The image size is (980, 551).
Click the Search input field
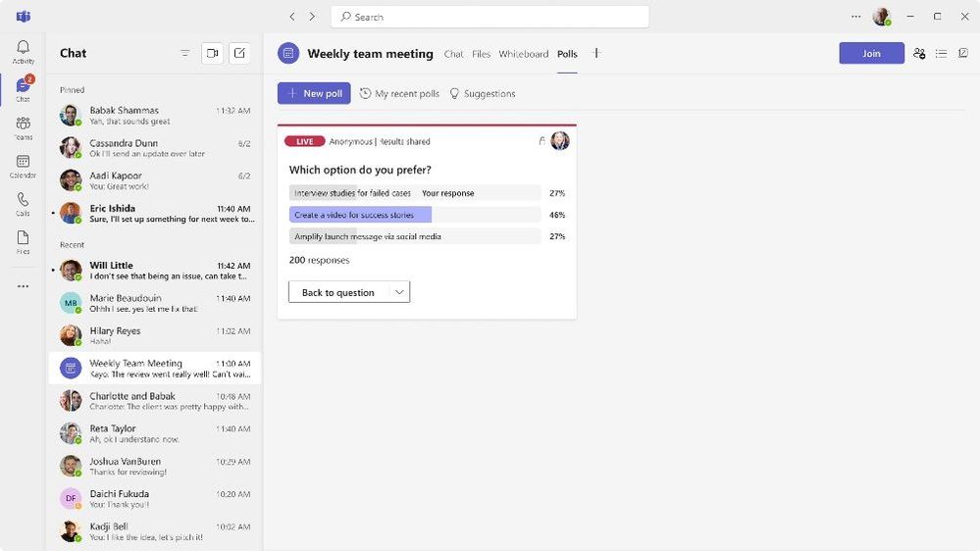coord(490,17)
